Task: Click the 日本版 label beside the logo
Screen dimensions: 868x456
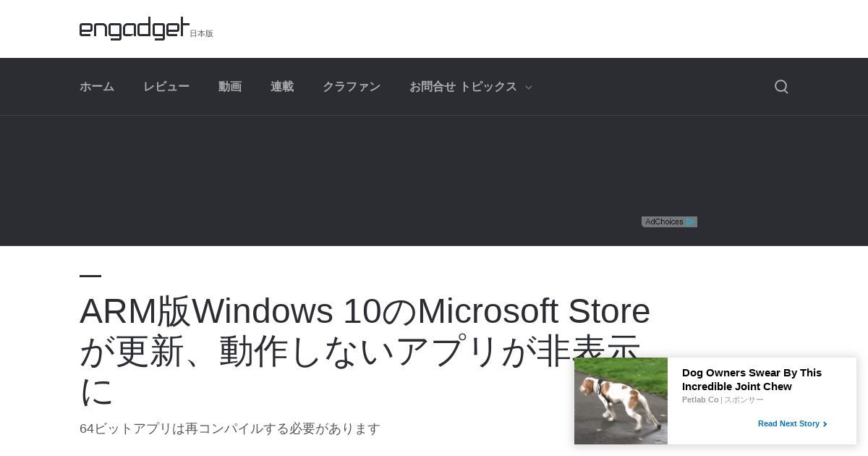Action: [x=201, y=33]
